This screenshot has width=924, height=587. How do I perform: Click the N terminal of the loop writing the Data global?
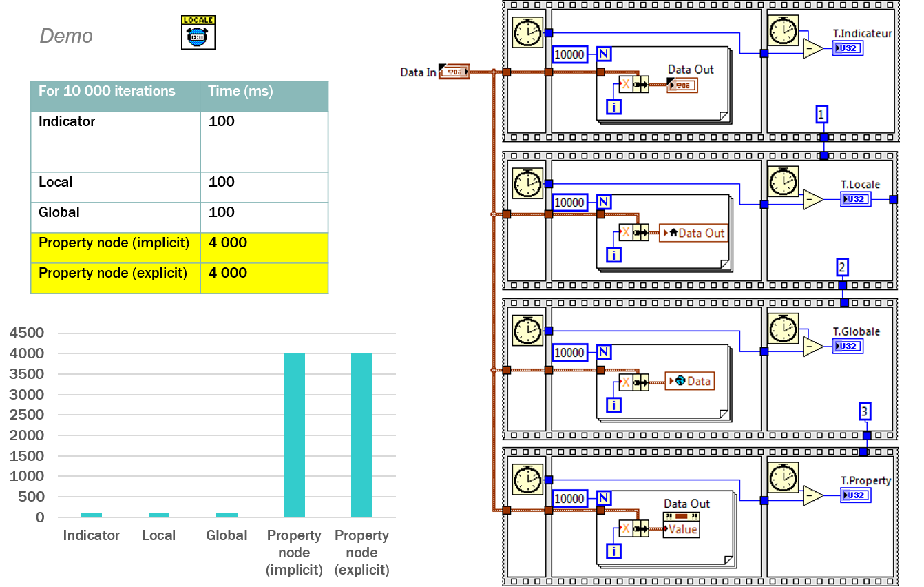[x=604, y=352]
